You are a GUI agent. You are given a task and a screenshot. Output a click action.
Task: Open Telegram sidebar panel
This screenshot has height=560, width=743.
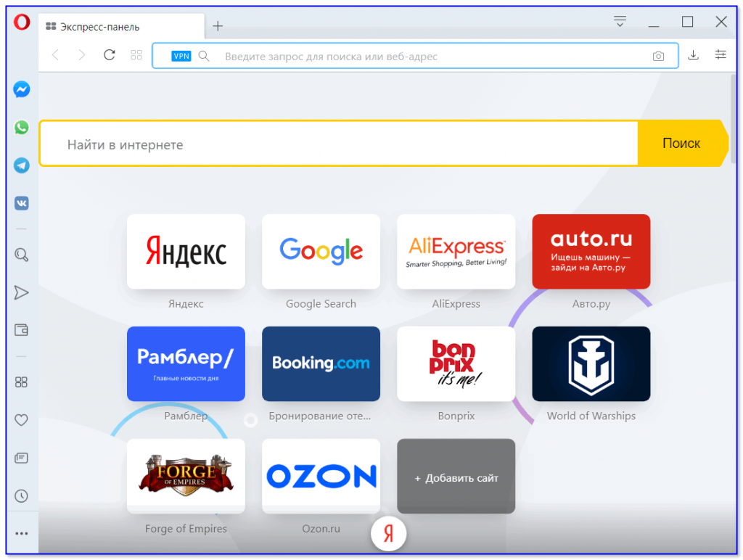(22, 165)
